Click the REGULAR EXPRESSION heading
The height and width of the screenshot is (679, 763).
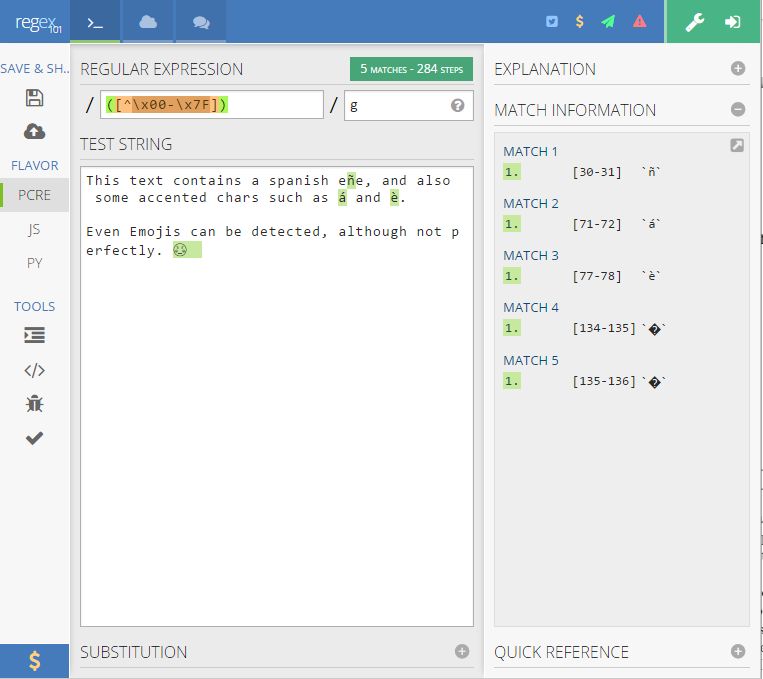click(162, 69)
